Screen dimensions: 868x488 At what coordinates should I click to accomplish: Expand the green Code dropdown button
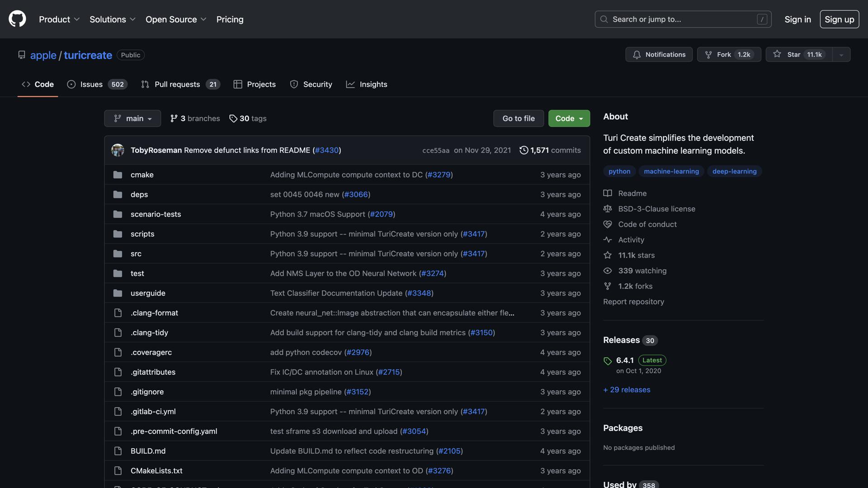point(569,118)
